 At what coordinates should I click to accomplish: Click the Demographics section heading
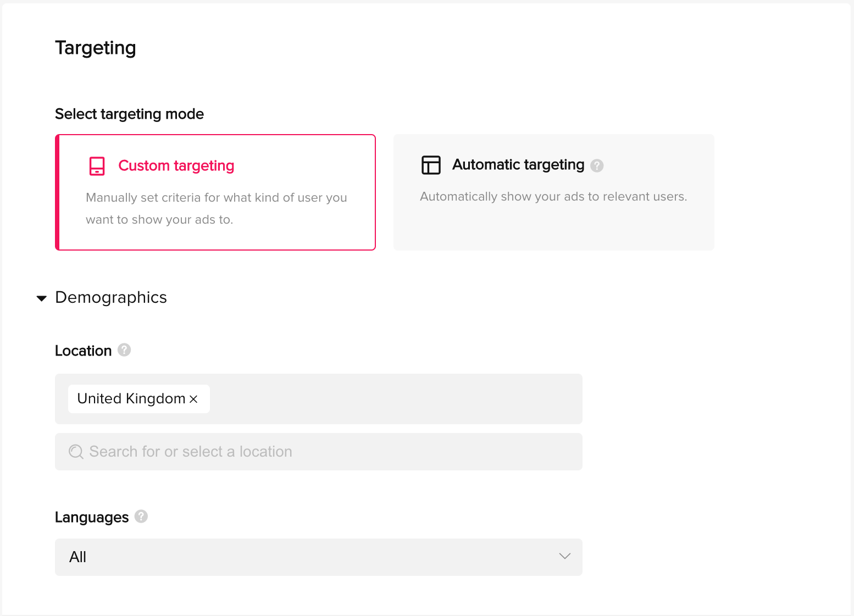point(111,297)
